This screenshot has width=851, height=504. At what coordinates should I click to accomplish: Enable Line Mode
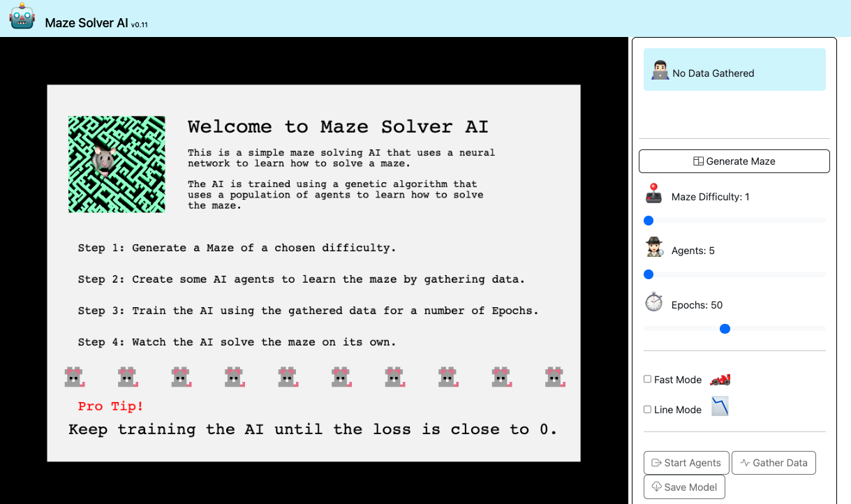coord(647,409)
